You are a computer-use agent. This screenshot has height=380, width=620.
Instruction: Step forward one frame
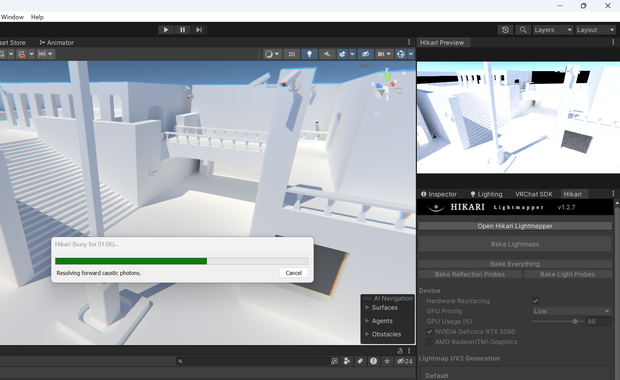point(199,30)
